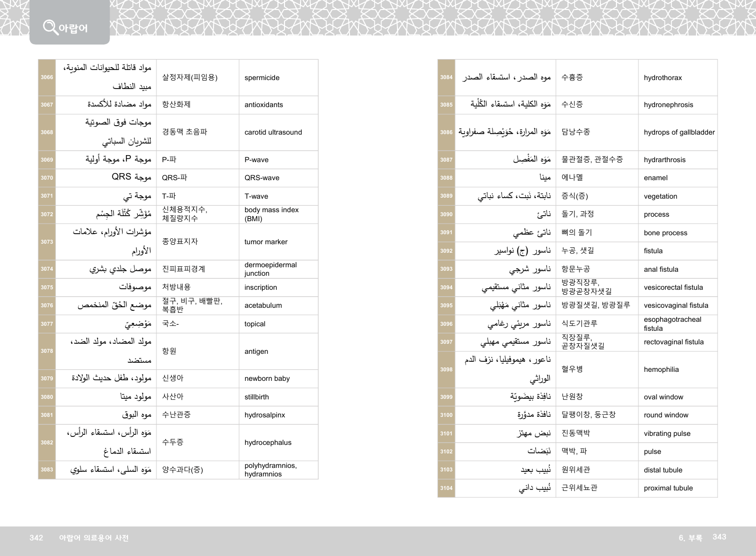The image size is (756, 556).
Task: Click page number 342 in footer
Action: [x=36, y=538]
